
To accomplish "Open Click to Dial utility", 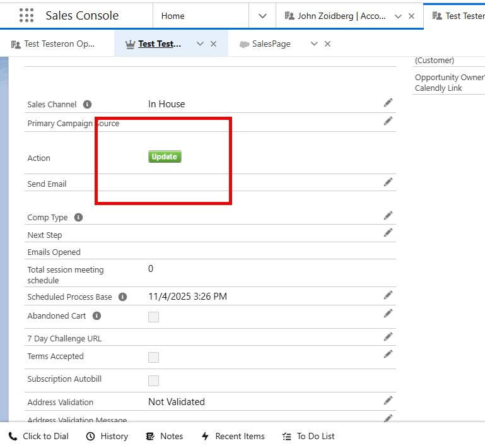I will (39, 436).
